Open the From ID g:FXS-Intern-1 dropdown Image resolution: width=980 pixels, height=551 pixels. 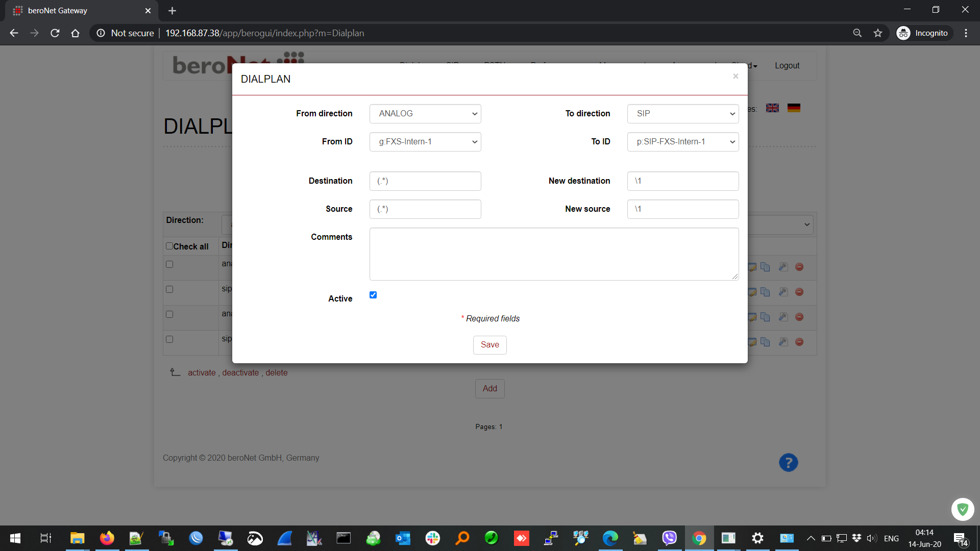pos(425,142)
